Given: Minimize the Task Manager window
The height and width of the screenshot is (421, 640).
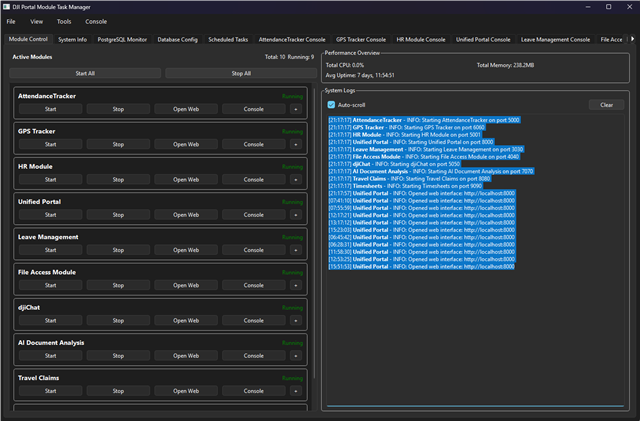Looking at the screenshot, I should point(588,7).
